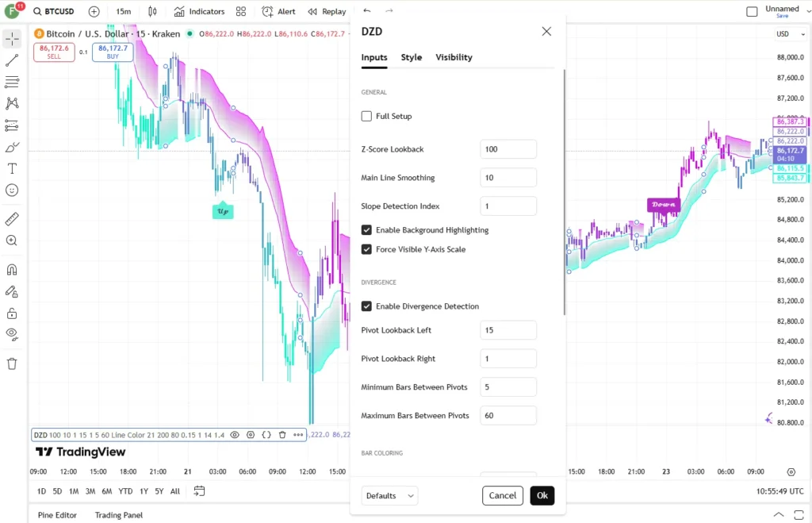Uncheck Force Visible Y-Axis Scale

click(366, 249)
